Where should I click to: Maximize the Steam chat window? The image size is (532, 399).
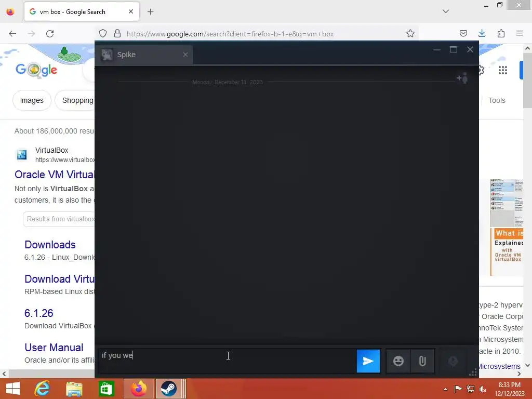pyautogui.click(x=453, y=49)
